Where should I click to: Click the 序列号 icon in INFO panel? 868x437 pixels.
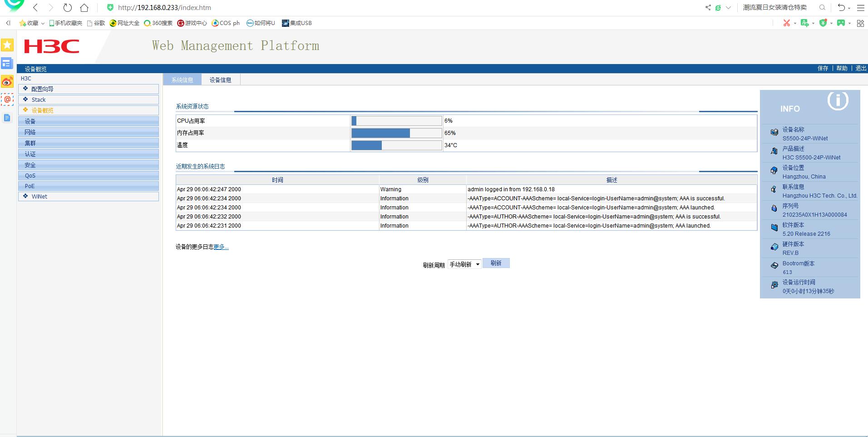click(774, 209)
